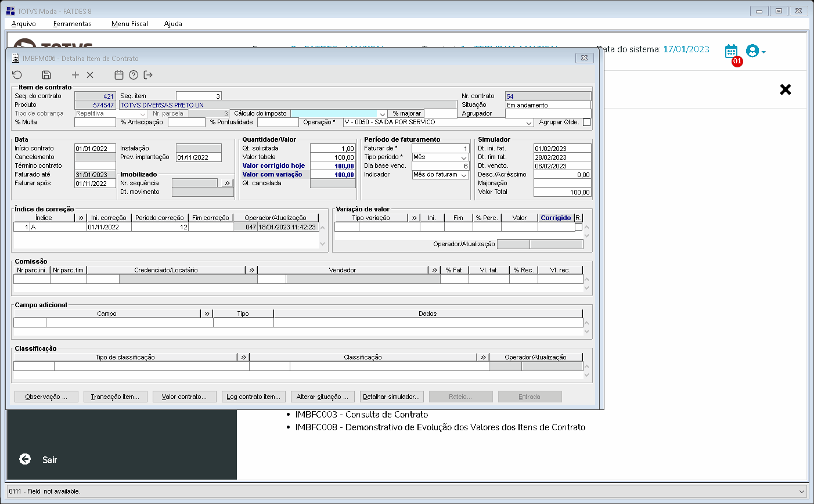814x504 pixels.
Task: Click the undo/refresh arrow toolbar icon
Action: pyautogui.click(x=17, y=75)
